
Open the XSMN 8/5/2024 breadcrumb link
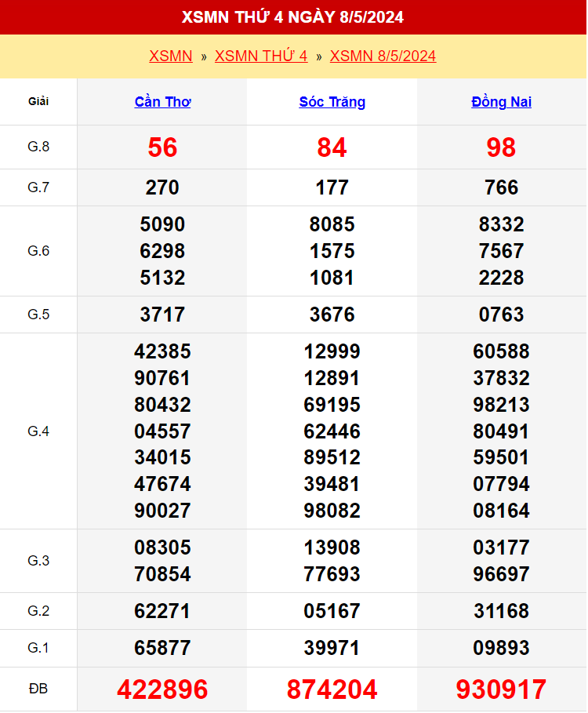(383, 56)
